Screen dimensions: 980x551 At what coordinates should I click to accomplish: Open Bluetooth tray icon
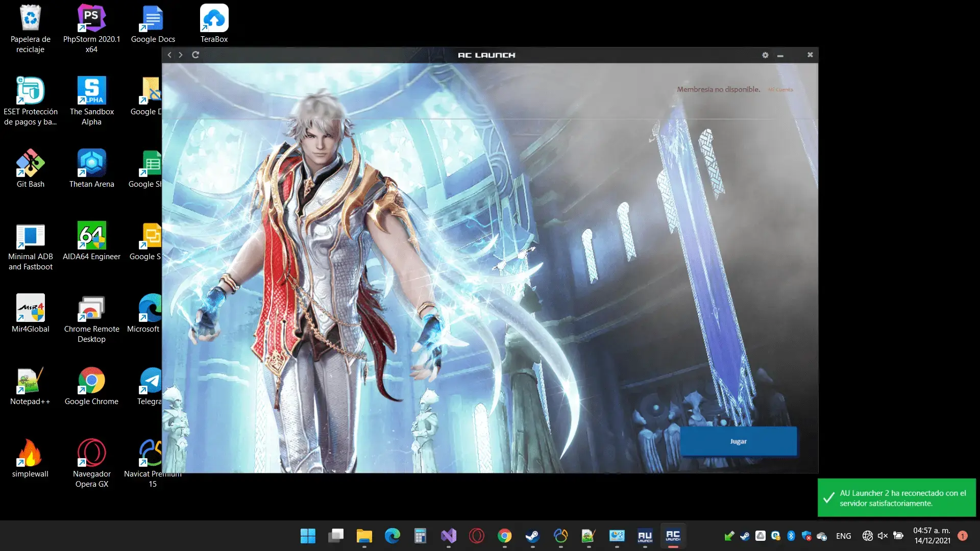(x=791, y=536)
